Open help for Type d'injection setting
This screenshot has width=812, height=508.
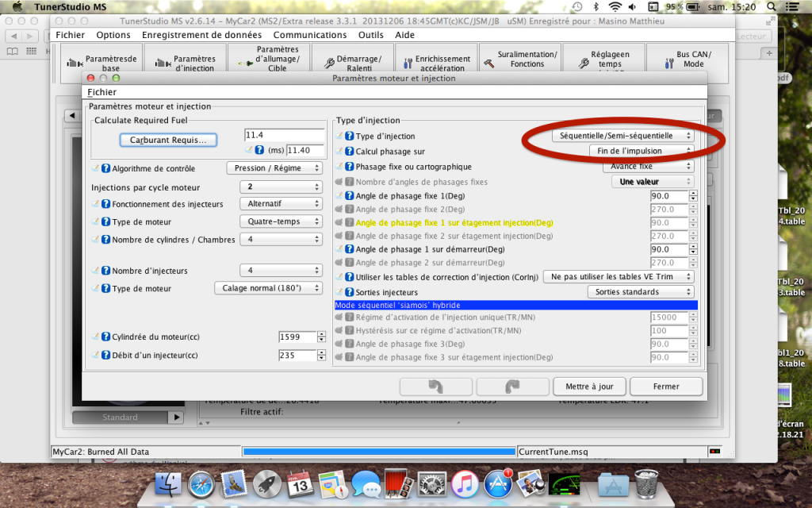click(350, 136)
